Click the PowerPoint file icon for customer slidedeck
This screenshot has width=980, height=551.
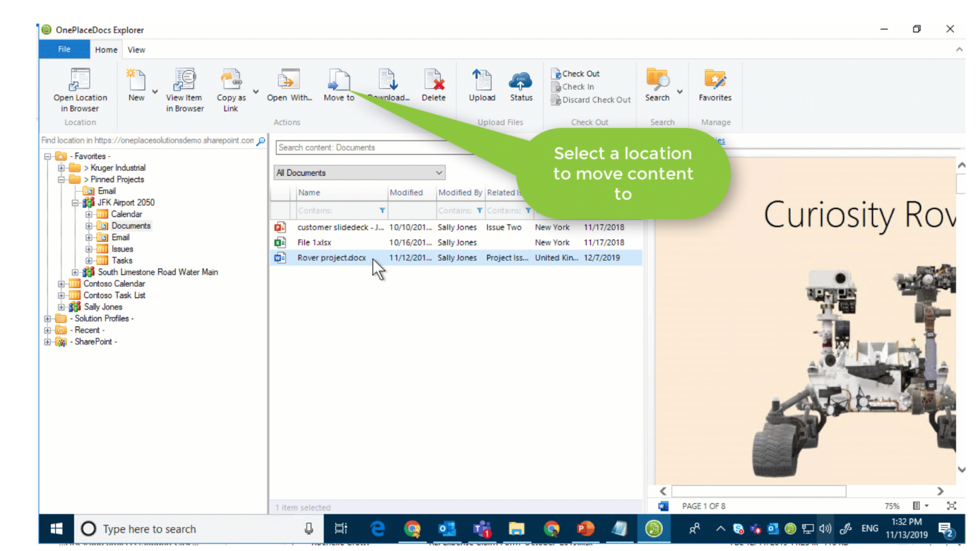tap(280, 227)
